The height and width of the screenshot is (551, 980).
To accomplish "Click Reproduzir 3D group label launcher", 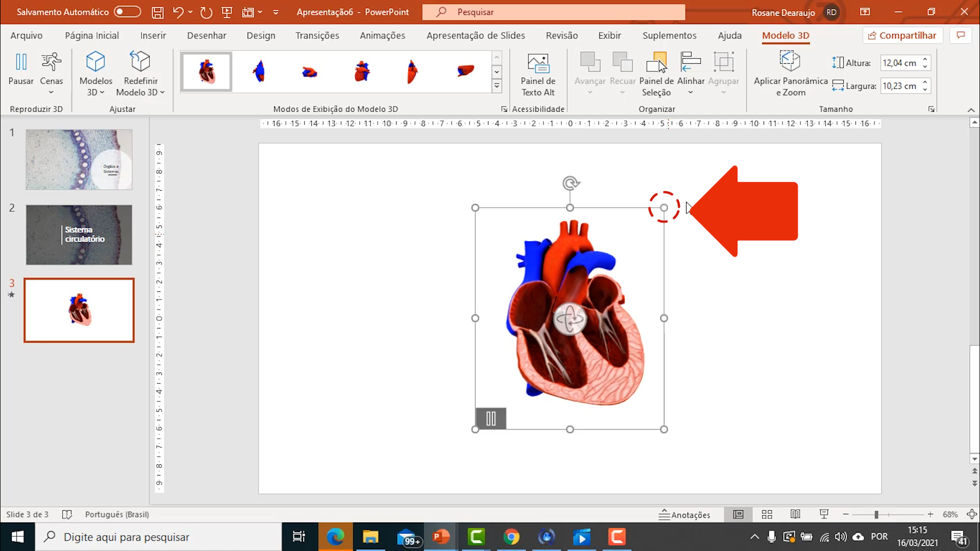I will click(36, 109).
